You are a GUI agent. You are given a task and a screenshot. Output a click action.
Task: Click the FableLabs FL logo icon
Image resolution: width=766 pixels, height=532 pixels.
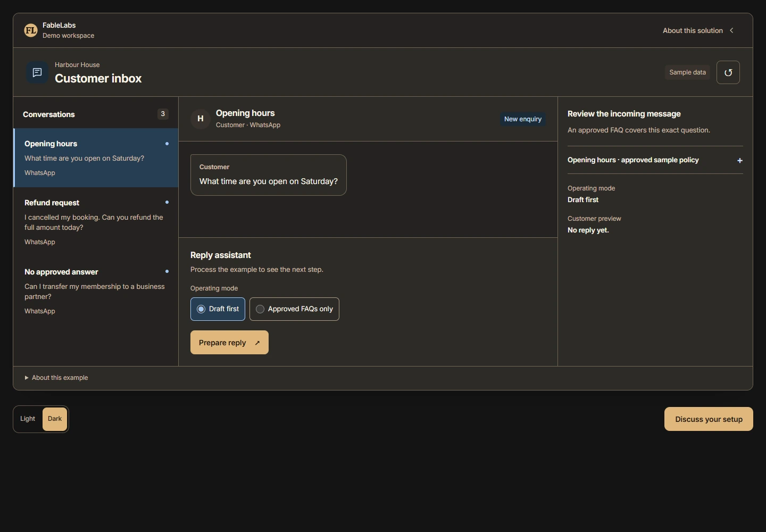pyautogui.click(x=31, y=30)
